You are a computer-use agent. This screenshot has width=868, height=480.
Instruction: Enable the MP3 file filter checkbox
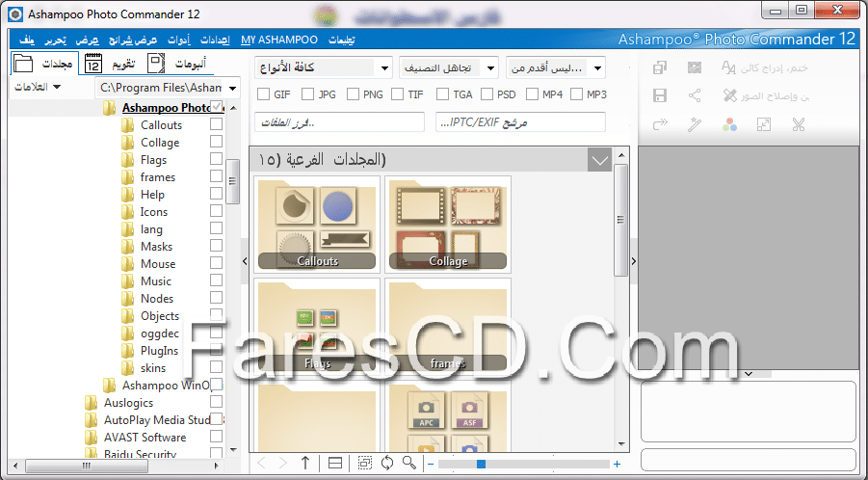click(576, 94)
